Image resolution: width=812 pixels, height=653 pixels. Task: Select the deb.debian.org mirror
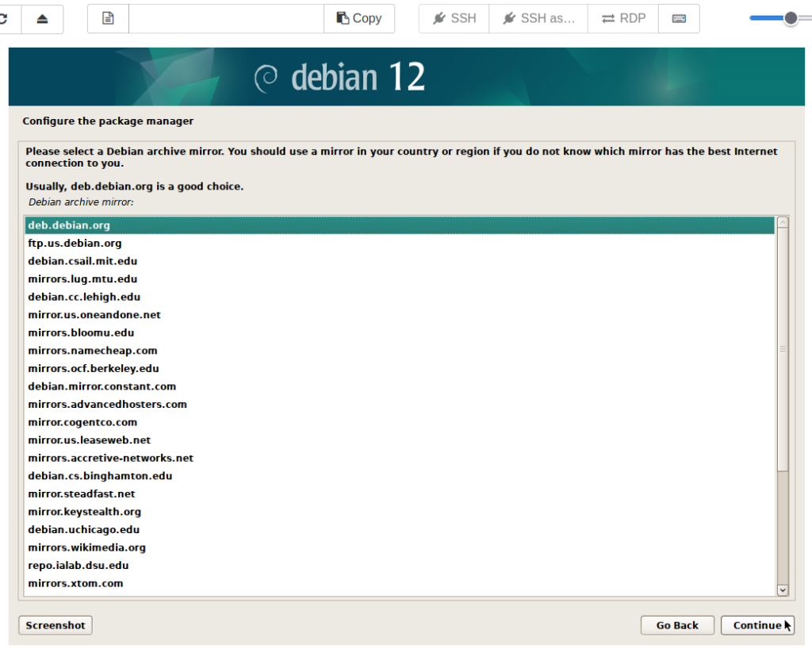pos(69,225)
